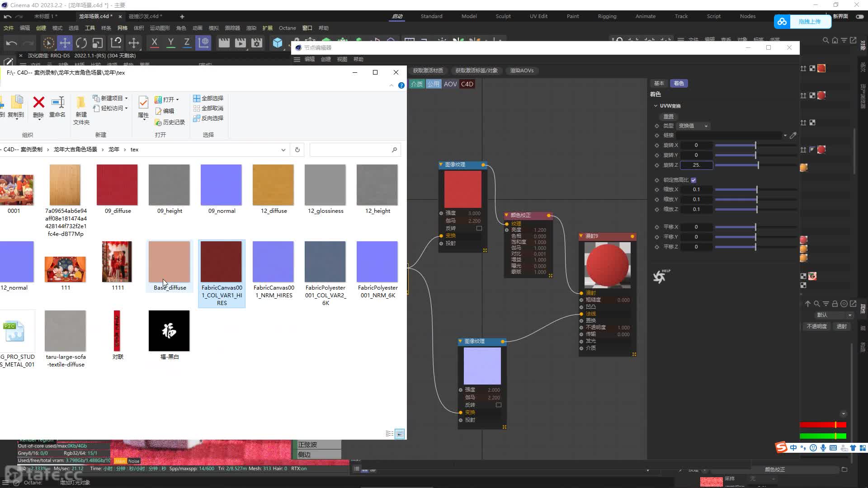The height and width of the screenshot is (488, 868).
Task: Select the Live Selection tool
Action: tap(48, 43)
